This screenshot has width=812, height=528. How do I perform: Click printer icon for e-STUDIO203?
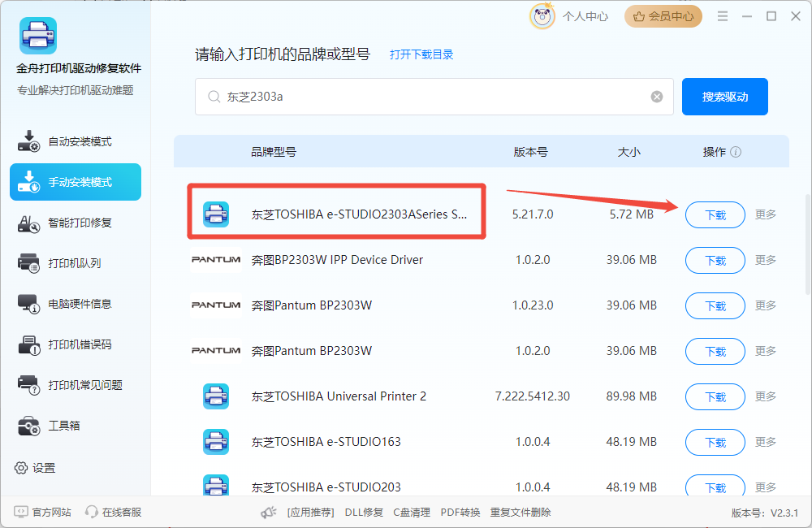(216, 486)
